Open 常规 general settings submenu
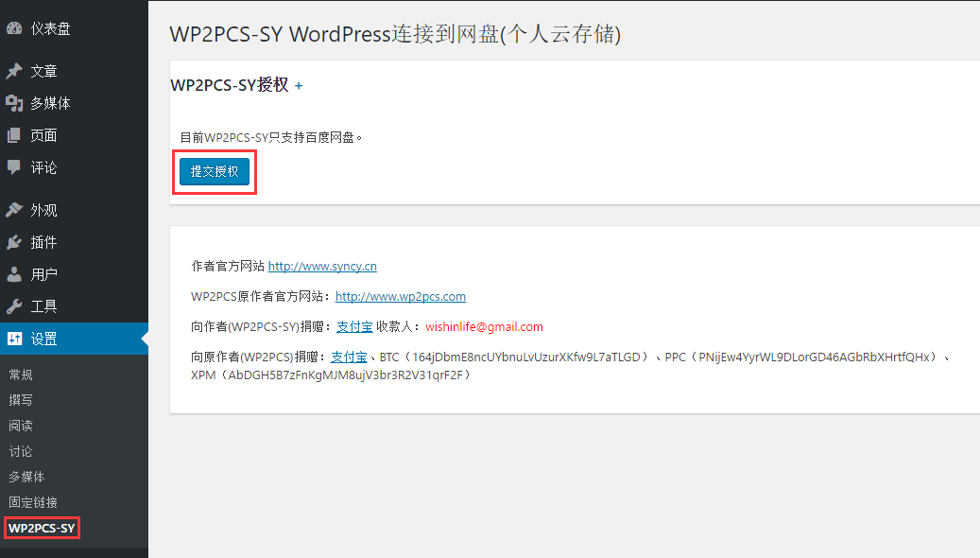Screen dimensions: 980x558 click(21, 375)
